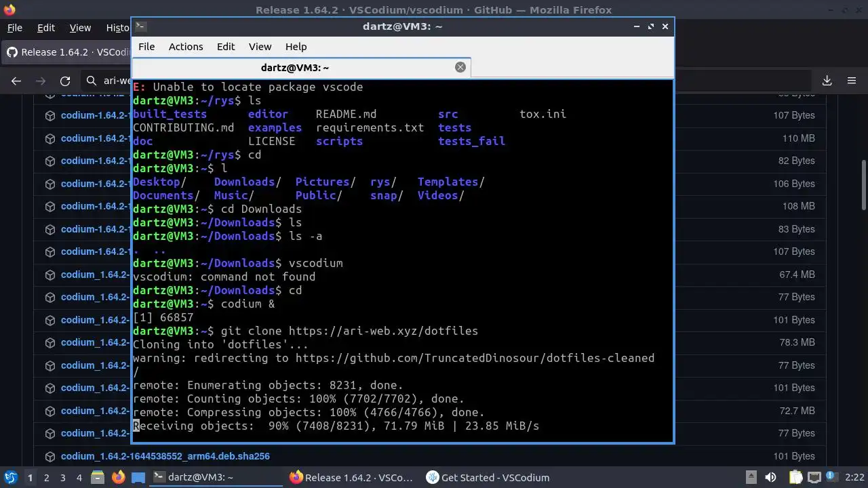Launch Firefox from the taskbar quick launcher

(x=118, y=477)
